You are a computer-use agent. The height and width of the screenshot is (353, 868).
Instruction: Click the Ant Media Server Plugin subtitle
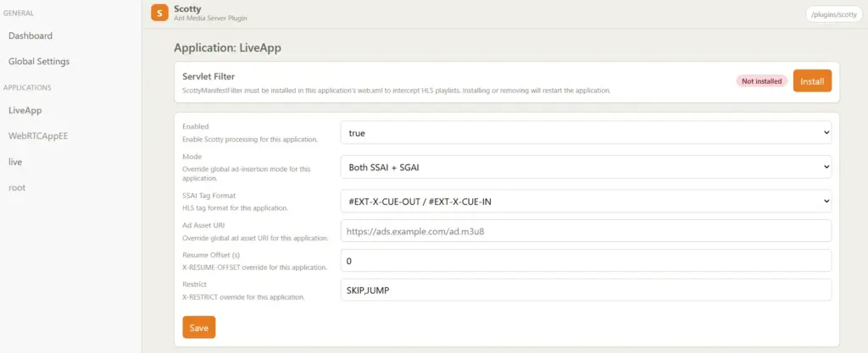click(210, 19)
